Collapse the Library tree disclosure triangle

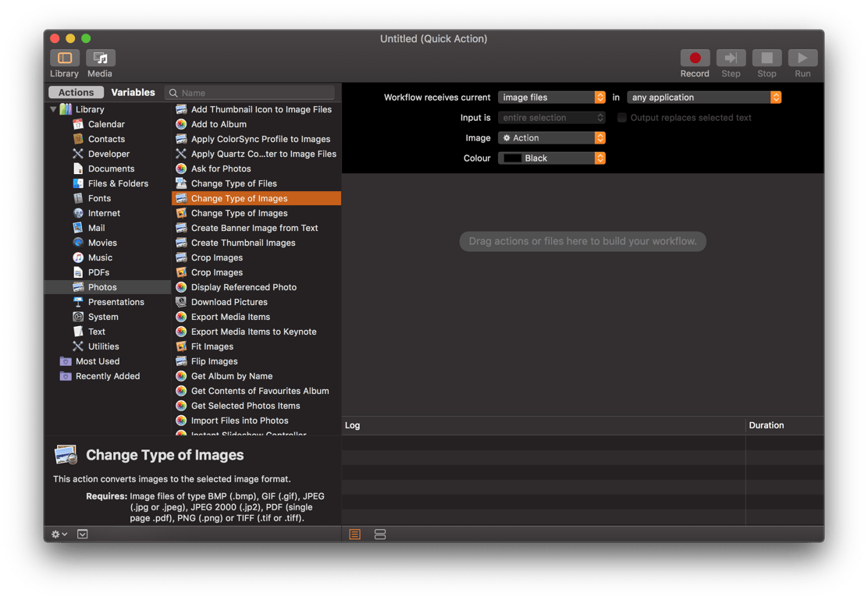[x=53, y=109]
